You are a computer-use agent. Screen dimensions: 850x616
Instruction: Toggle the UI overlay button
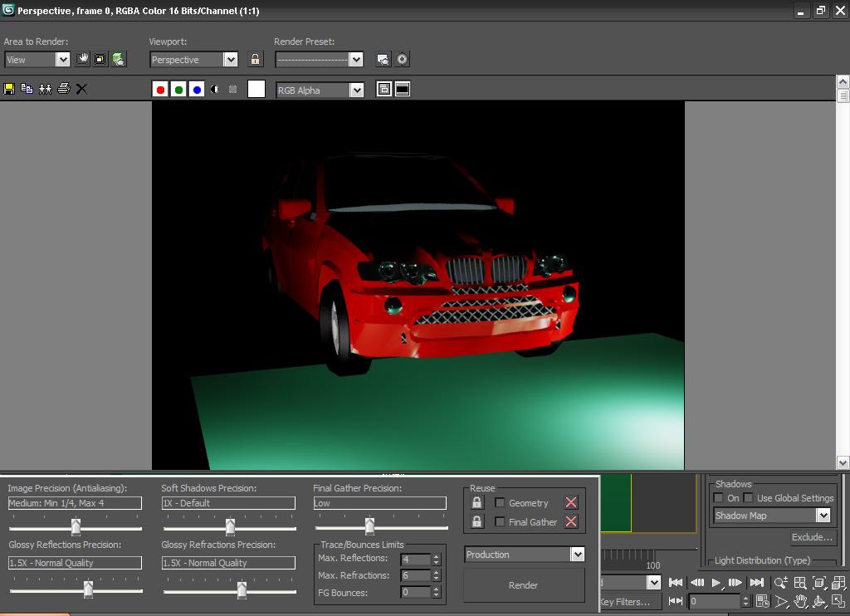[383, 89]
